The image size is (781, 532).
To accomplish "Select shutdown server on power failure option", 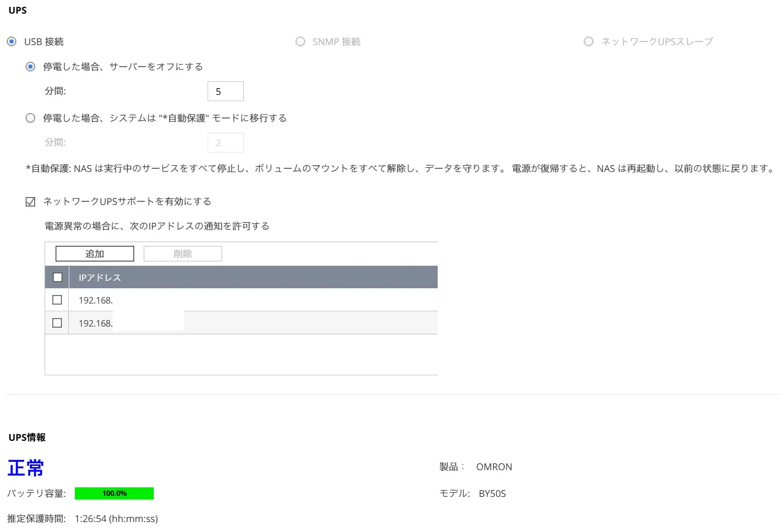I will click(x=30, y=67).
